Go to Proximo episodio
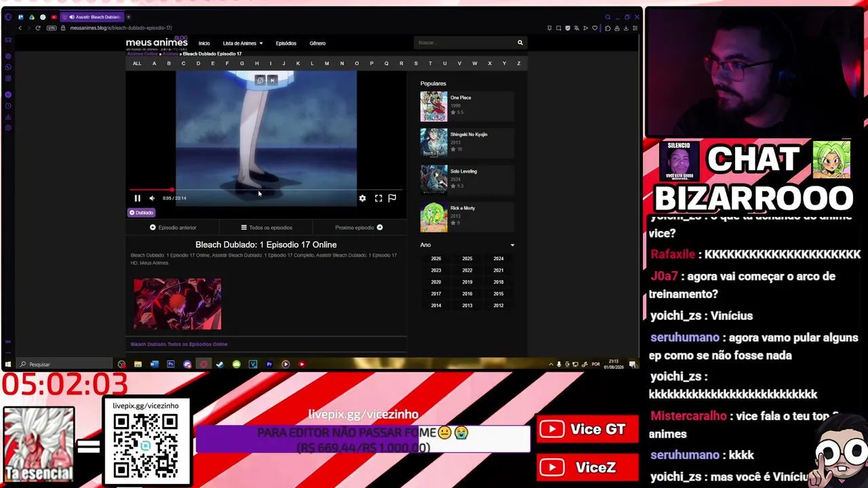This screenshot has width=868, height=488. coord(359,228)
